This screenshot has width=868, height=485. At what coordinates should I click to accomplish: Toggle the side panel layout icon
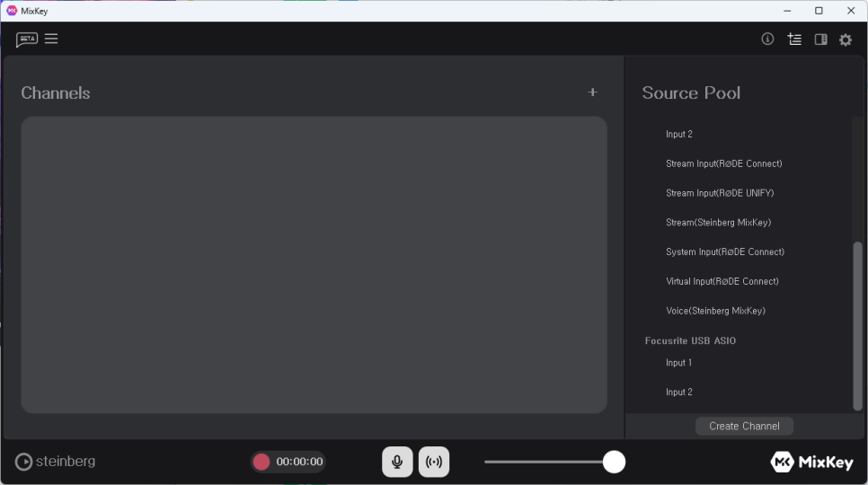[821, 40]
